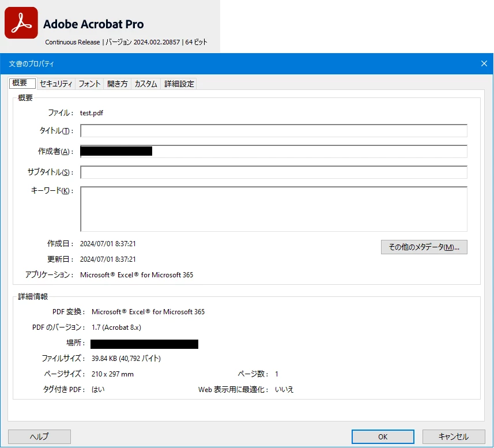The height and width of the screenshot is (448, 494).
Task: Click the アプリケーション value Microsoft Excel
Action: [137, 275]
